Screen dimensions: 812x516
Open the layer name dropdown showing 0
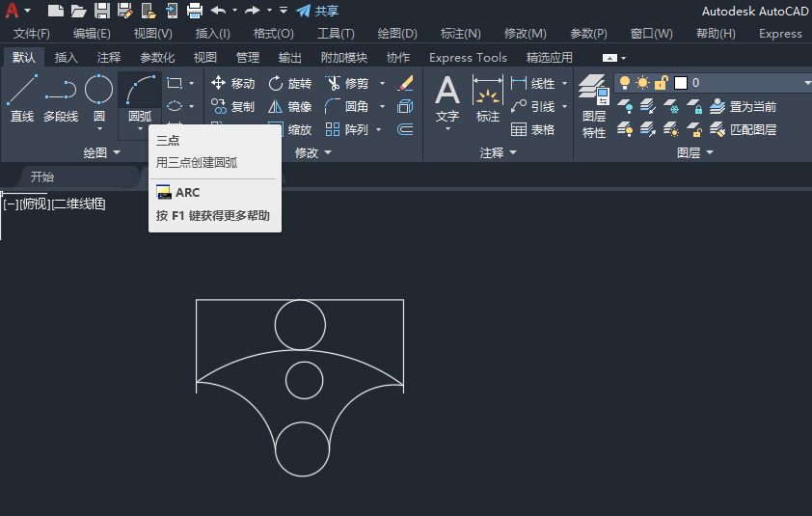(807, 83)
